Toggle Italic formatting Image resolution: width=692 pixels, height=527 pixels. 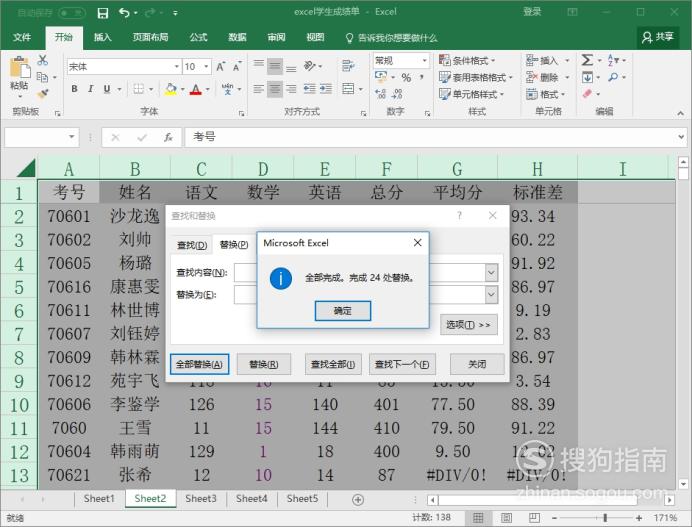tap(90, 89)
